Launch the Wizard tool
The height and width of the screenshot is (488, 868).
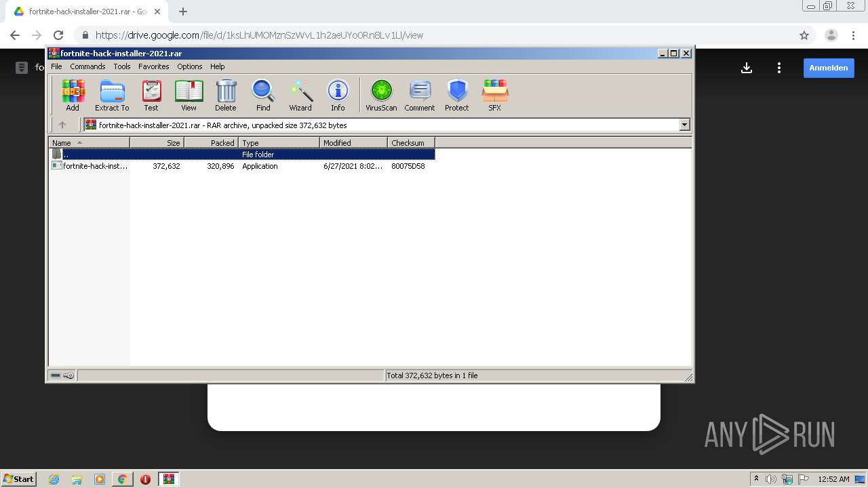click(300, 96)
